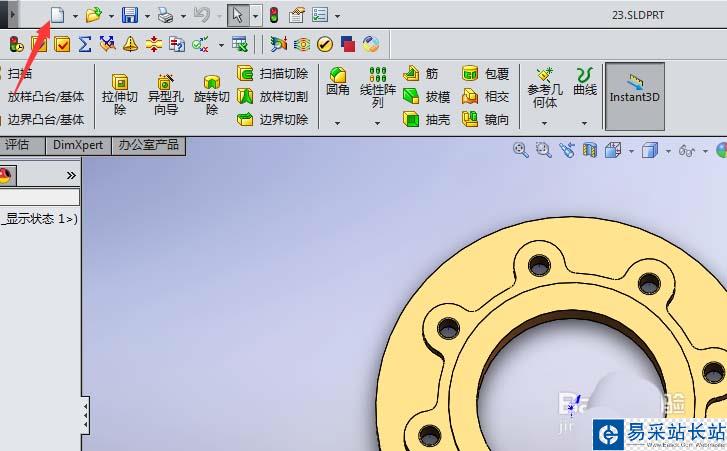Select the 筋 rib tool
This screenshot has height=451, width=727.
(421, 73)
